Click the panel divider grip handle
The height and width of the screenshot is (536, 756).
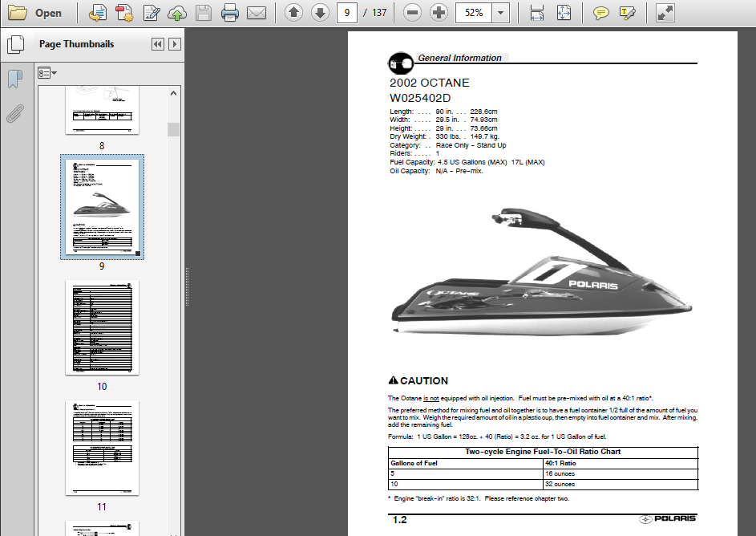[x=187, y=286]
